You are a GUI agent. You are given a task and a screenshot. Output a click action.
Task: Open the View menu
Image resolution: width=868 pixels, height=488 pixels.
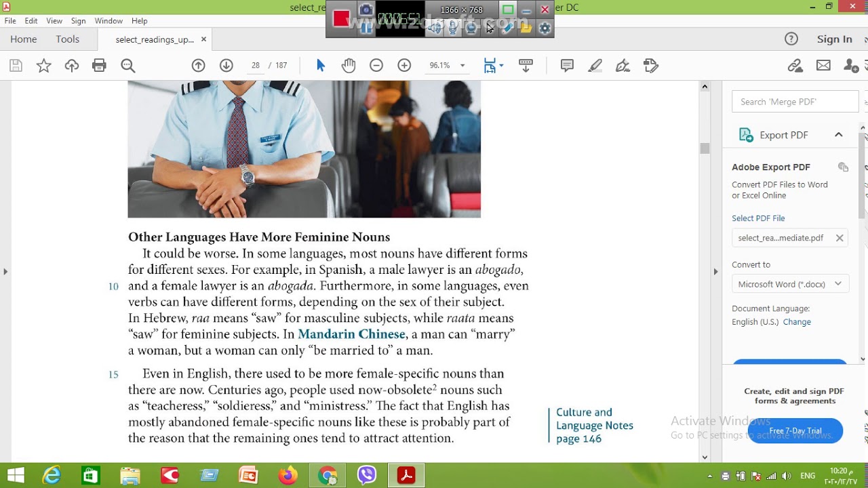click(x=54, y=21)
